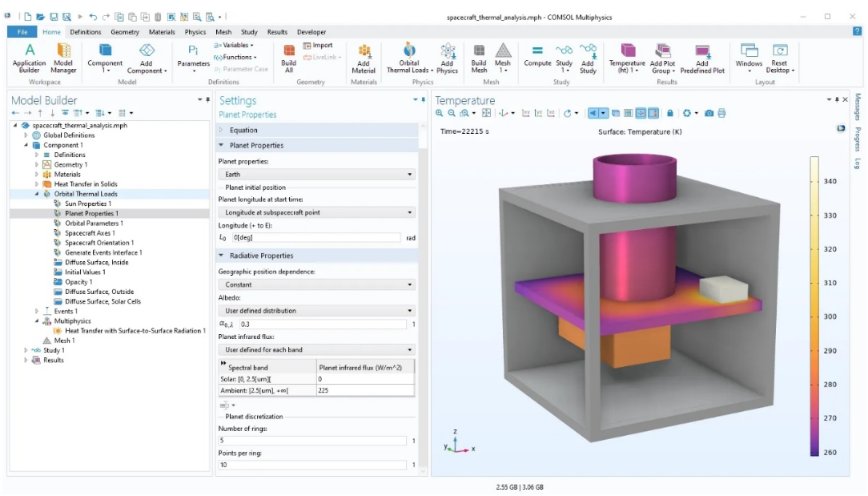Switch to the Developer ribbon tab
868x496 pixels.
(311, 31)
